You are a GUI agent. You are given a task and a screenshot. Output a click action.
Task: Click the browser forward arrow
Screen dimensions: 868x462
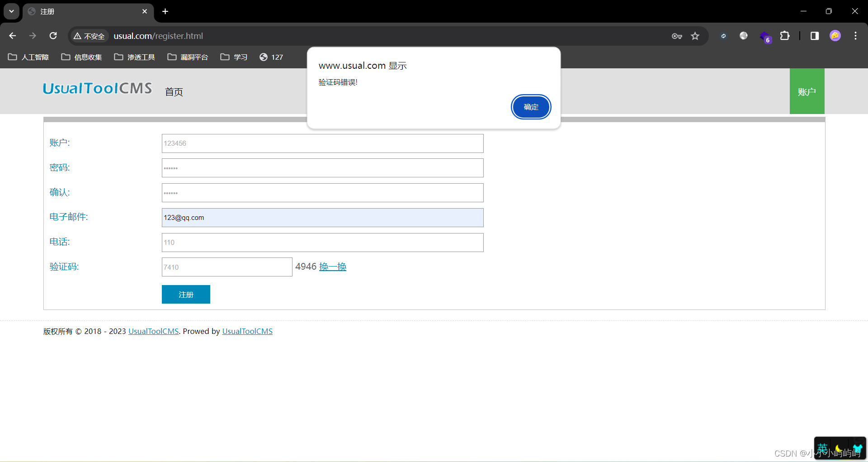coord(33,36)
